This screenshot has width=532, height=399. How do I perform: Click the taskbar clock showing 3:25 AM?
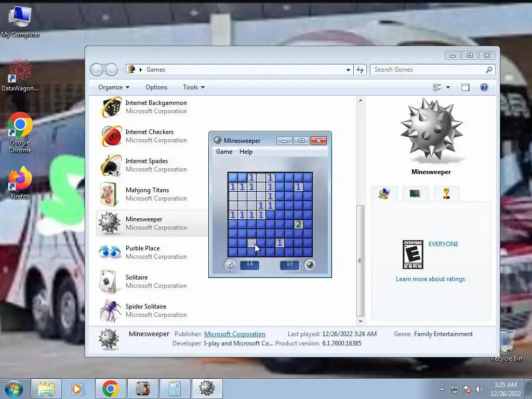pyautogui.click(x=506, y=389)
